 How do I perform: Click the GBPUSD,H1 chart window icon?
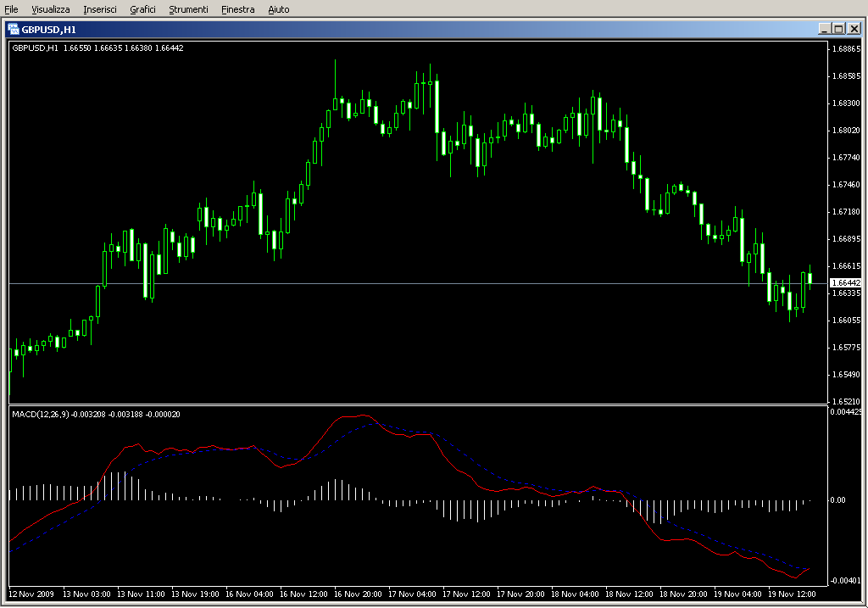14,30
